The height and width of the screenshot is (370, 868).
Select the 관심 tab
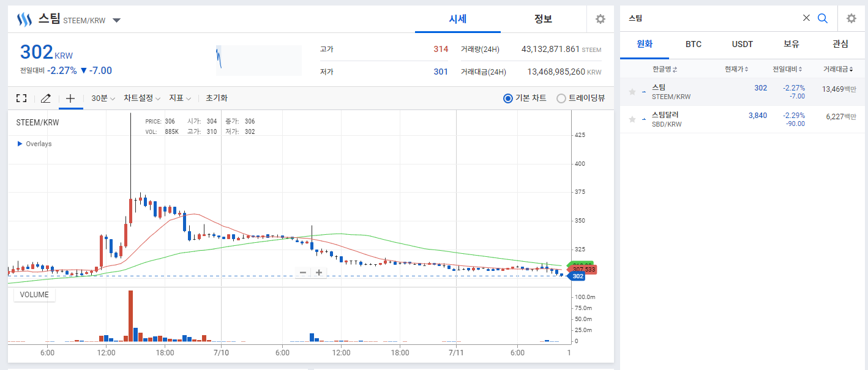click(x=840, y=44)
